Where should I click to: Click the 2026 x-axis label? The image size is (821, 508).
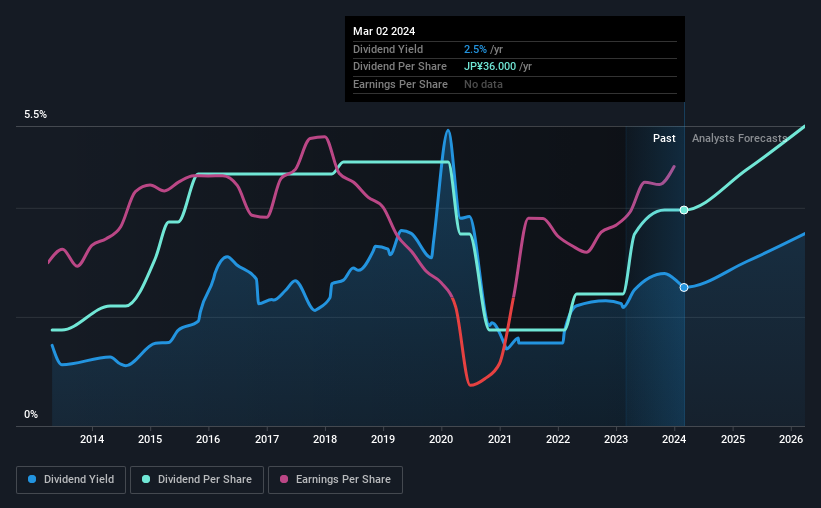tap(791, 439)
